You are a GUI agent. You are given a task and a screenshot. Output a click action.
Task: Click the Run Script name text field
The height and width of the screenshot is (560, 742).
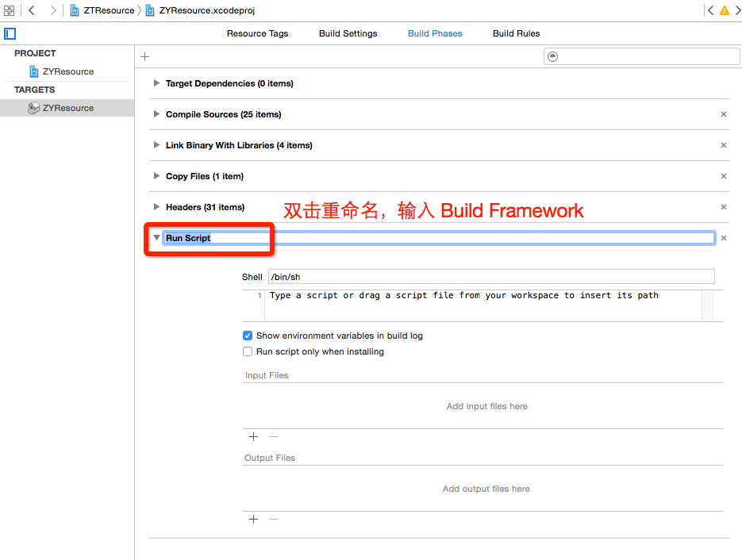coord(439,238)
